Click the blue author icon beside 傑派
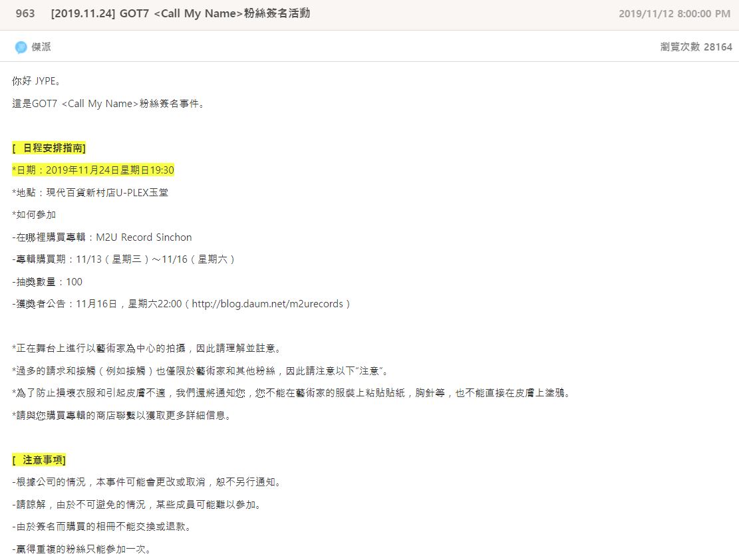 (21, 47)
